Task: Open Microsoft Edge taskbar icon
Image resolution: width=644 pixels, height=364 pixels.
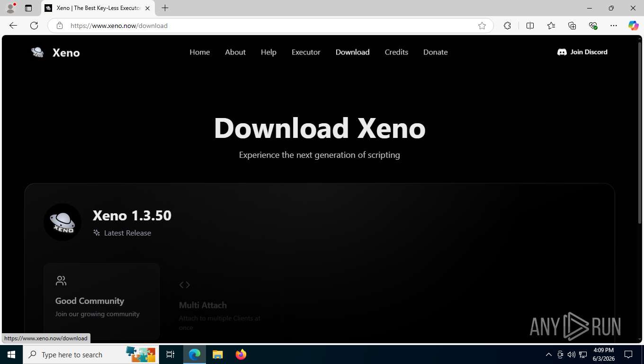Action: click(x=195, y=355)
